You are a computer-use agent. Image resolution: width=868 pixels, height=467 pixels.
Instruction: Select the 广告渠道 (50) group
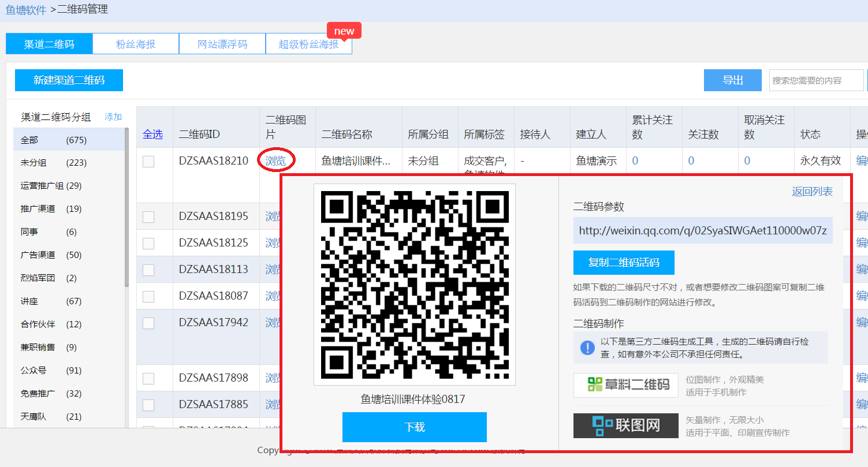tap(69, 255)
